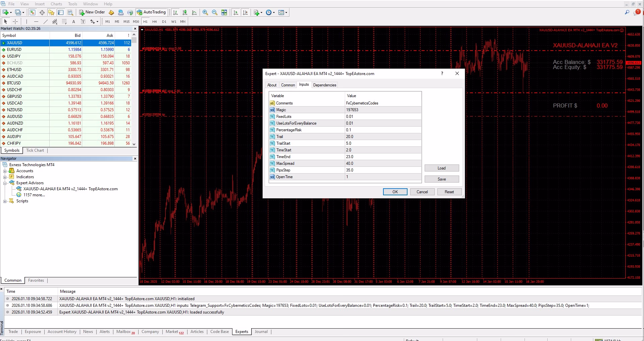644x341 pixels.
Task: Switch to the Dependencies tab
Action: (325, 85)
